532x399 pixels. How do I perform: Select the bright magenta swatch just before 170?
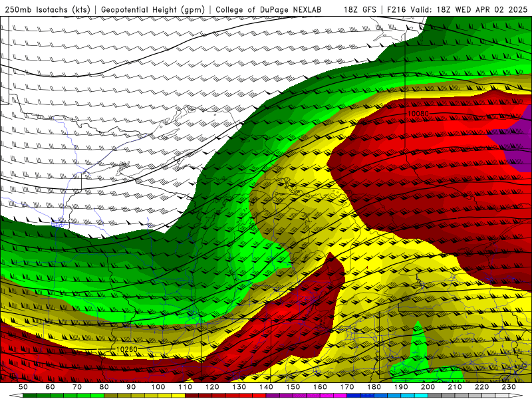tap(340, 396)
